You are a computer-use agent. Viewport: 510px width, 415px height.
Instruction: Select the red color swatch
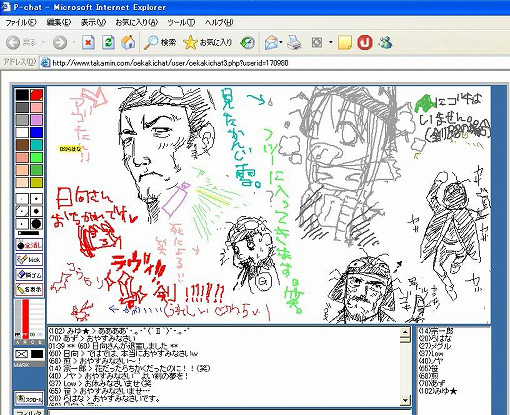tap(37, 95)
